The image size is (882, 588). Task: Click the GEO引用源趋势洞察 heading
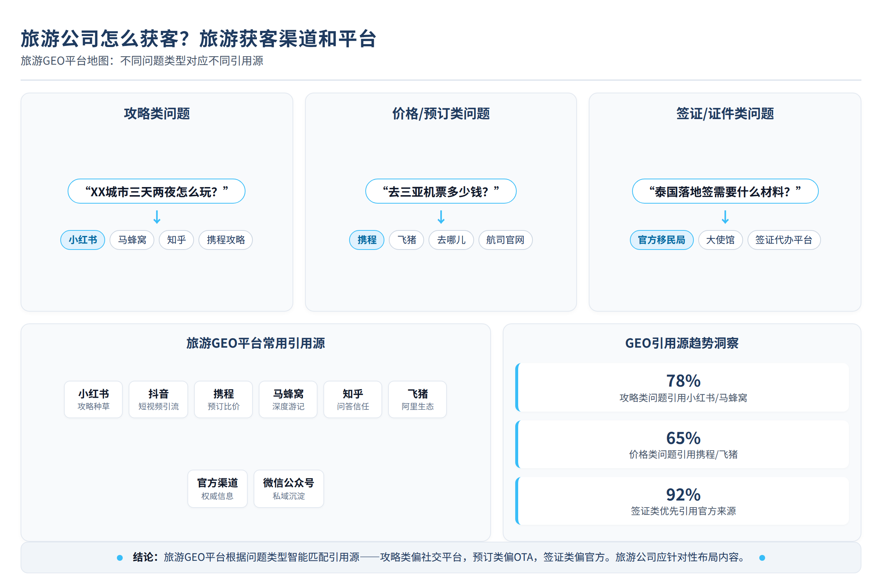pos(682,343)
